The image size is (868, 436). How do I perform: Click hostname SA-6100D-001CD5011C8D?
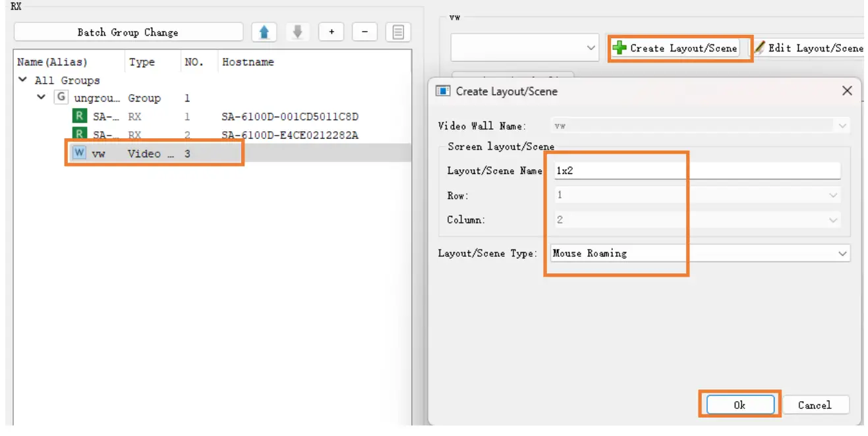pyautogui.click(x=290, y=117)
